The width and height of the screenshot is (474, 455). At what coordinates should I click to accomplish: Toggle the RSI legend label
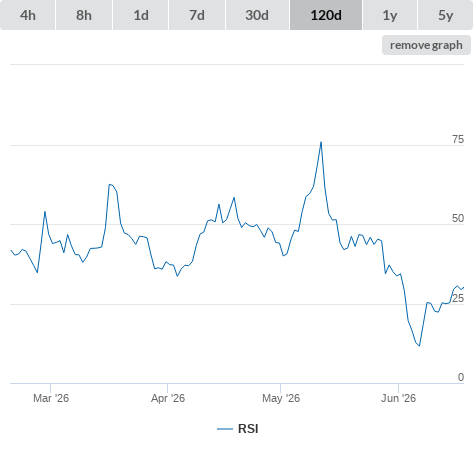tap(248, 429)
